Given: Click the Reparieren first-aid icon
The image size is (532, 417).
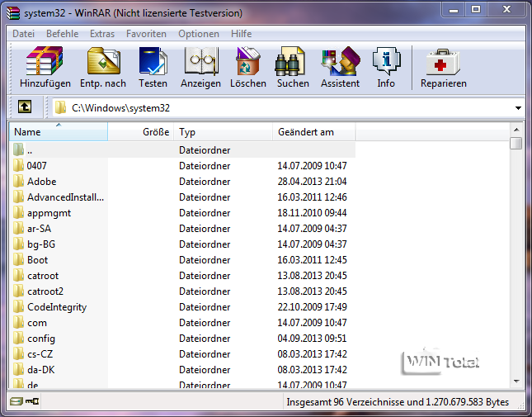Looking at the screenshot, I should (443, 62).
